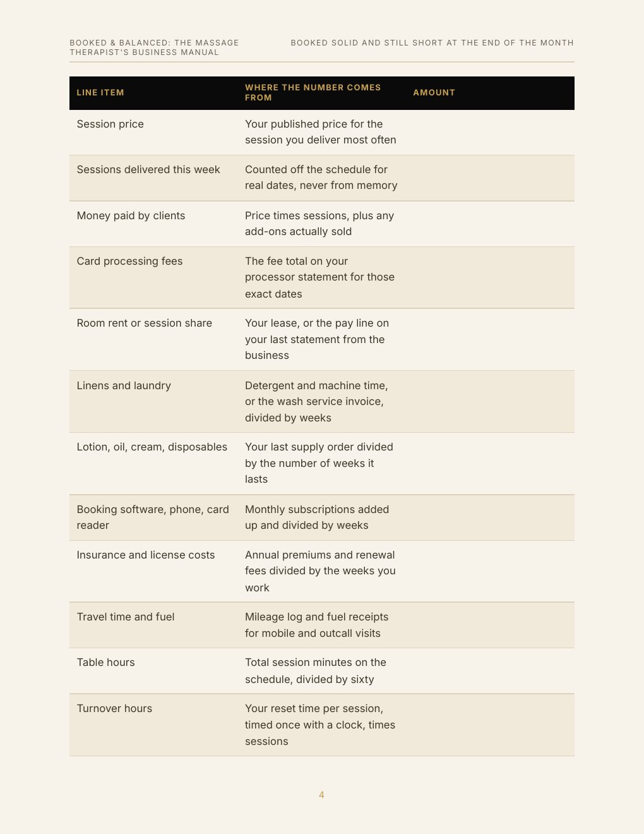
Task: Click the Money paid by clients label
Action: [x=131, y=215]
